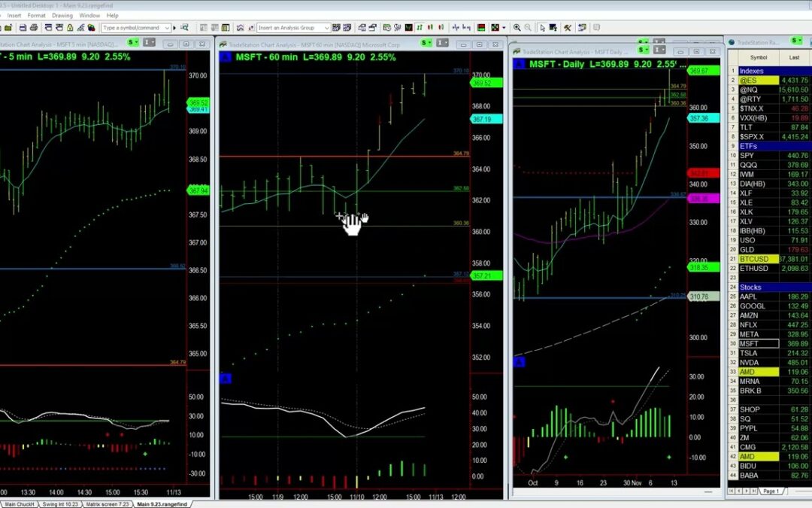
Task: Open the Drawing menu
Action: (x=62, y=16)
